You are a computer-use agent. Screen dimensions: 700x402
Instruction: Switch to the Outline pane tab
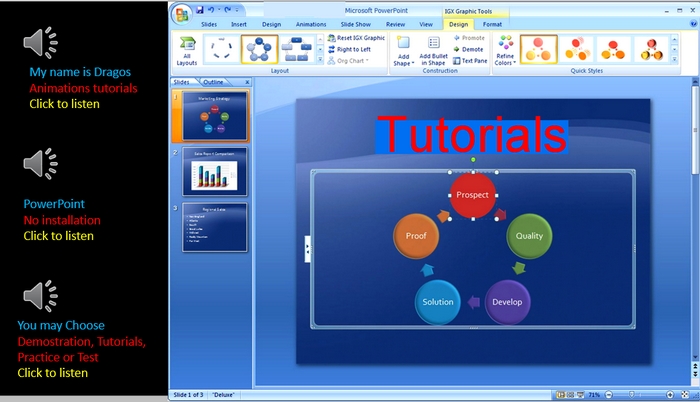(214, 82)
